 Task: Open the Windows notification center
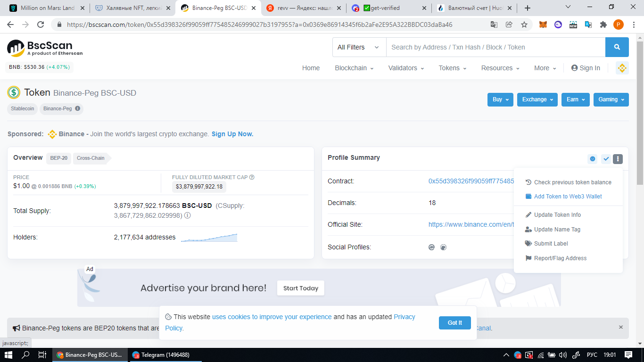point(628,355)
